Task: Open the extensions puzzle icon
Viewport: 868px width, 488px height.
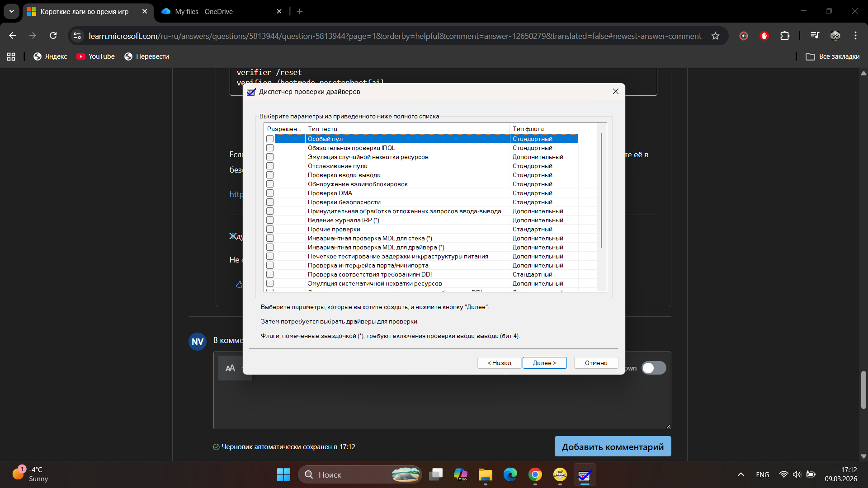Action: click(x=785, y=36)
